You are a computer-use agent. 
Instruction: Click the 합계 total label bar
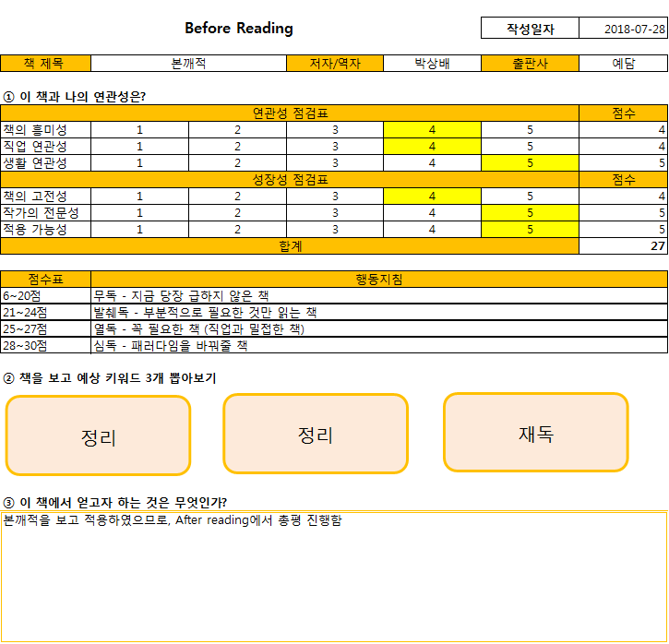click(x=290, y=246)
